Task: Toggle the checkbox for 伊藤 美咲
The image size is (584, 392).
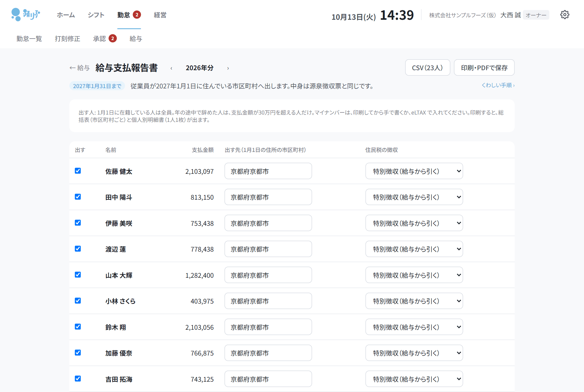Action: [78, 223]
